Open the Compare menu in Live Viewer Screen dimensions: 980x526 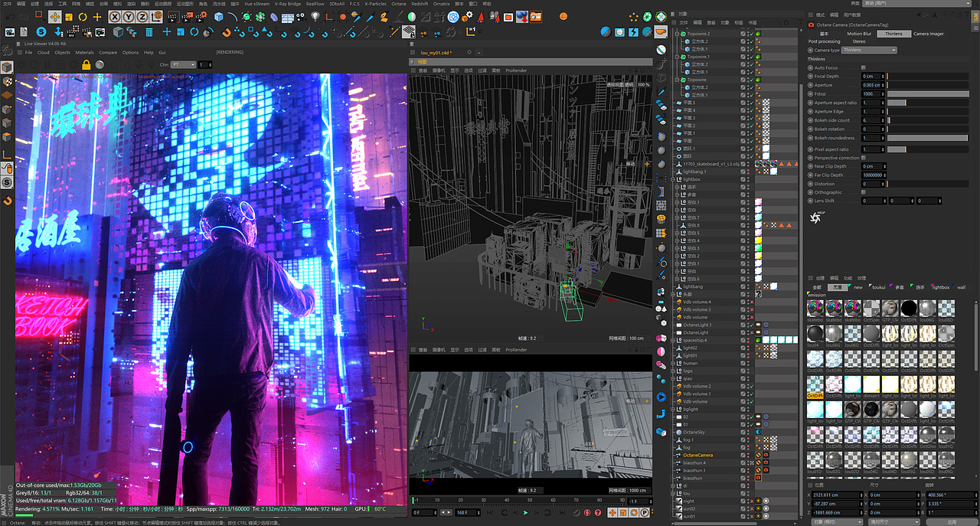108,53
